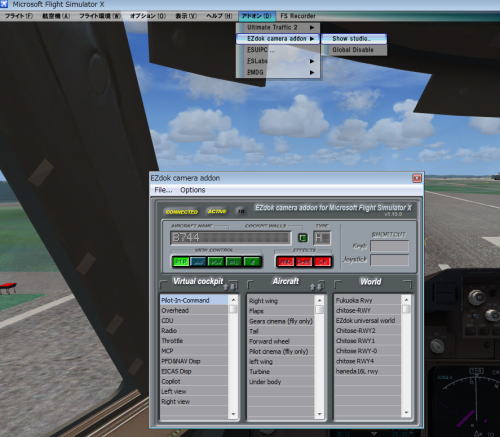Click the Aircraft list scroll-down arrow
The height and width of the screenshot is (437, 500).
[x=319, y=414]
